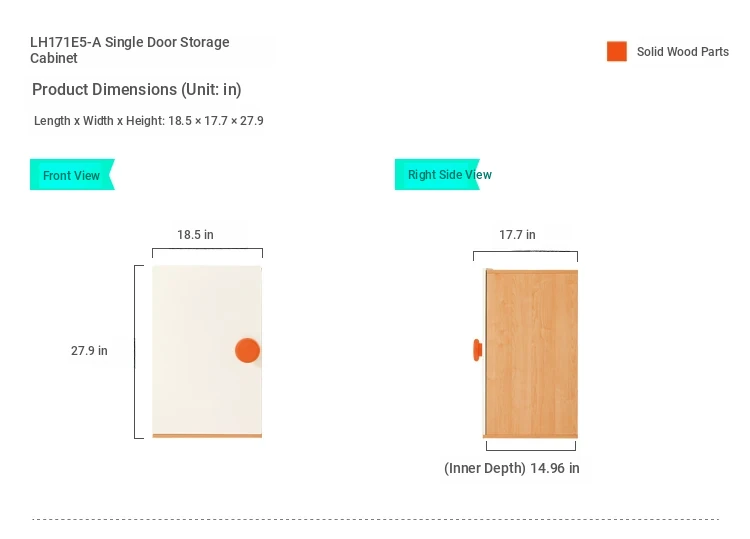750x539 pixels.
Task: Click the orange Solid Wood Parts swatch
Action: (616, 52)
